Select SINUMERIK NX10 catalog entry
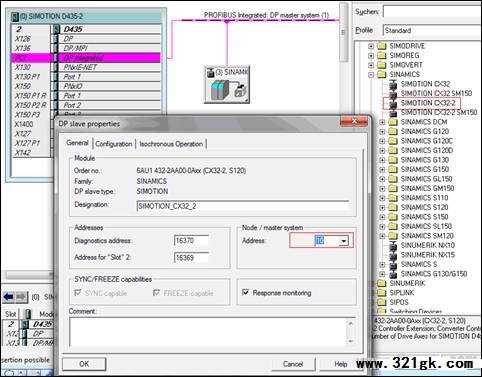 pos(428,245)
